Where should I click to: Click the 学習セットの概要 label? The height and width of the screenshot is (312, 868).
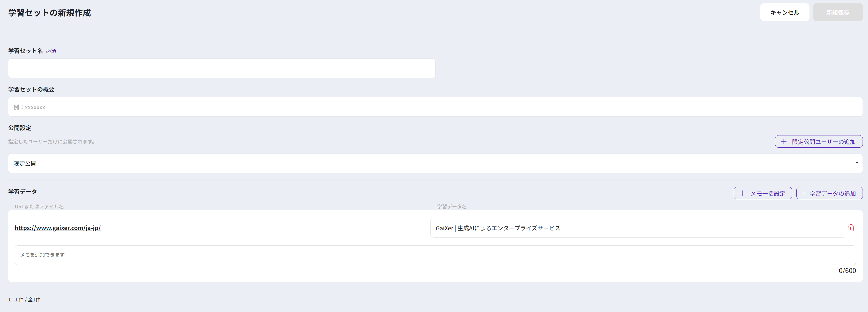click(x=31, y=89)
